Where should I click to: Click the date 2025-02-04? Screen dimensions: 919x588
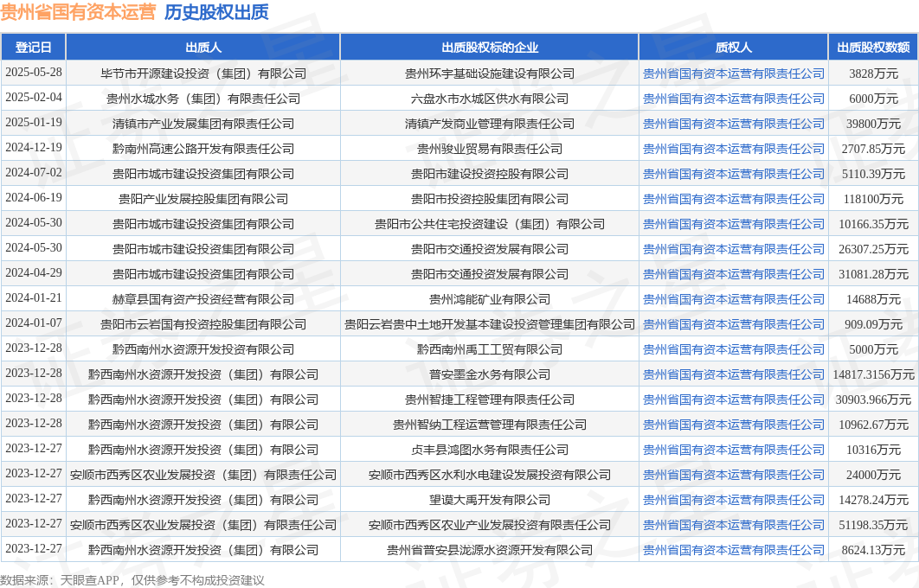click(x=34, y=97)
